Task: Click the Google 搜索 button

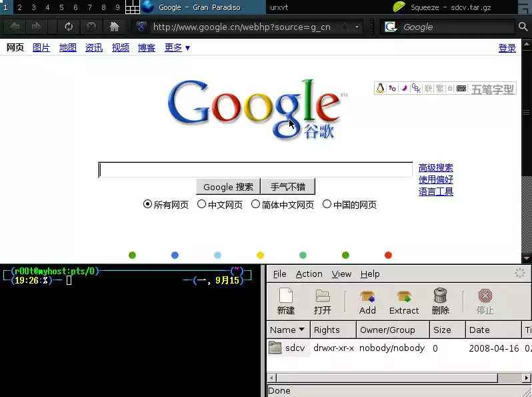Action: (228, 187)
